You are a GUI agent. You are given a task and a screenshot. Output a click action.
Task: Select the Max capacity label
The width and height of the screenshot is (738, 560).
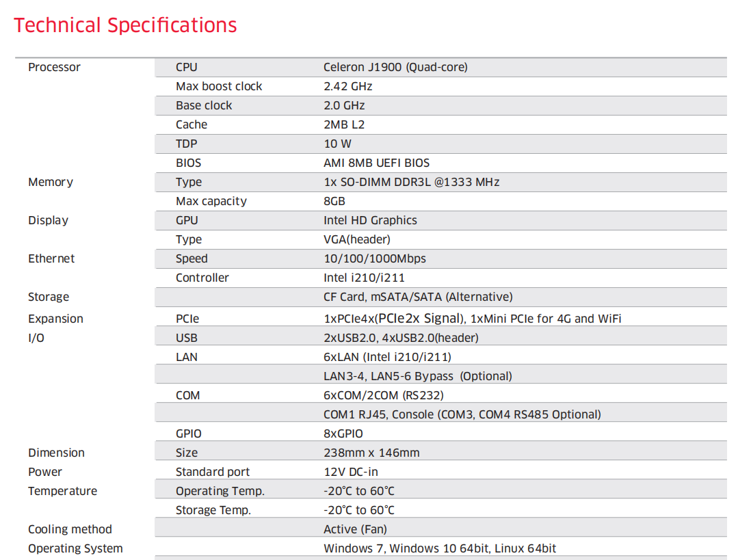211,201
